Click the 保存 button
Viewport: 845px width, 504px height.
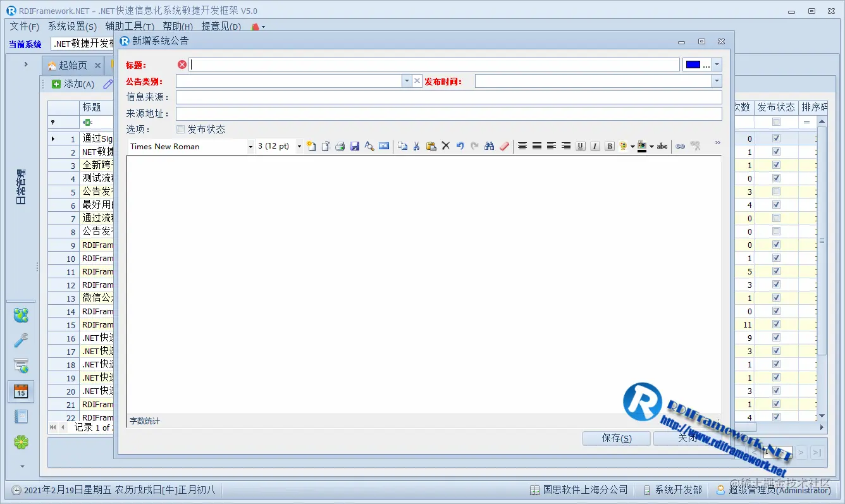pos(616,438)
